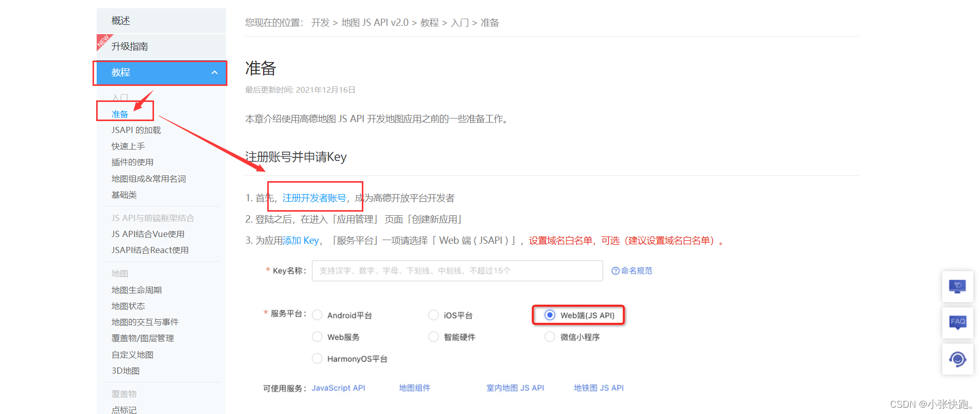This screenshot has height=414, width=980.
Task: Go to 地图 JS API v2.0 breadcrumb
Action: pos(375,23)
